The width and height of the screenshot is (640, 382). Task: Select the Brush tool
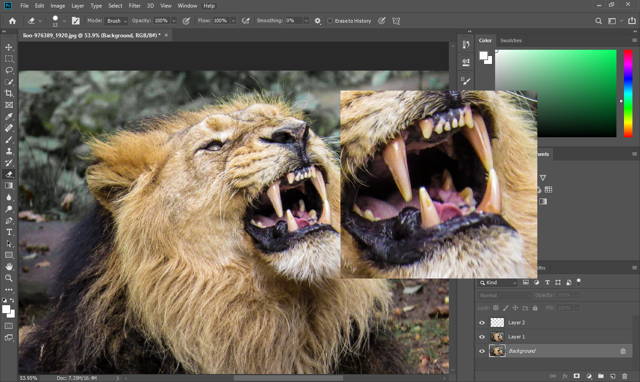[x=9, y=140]
